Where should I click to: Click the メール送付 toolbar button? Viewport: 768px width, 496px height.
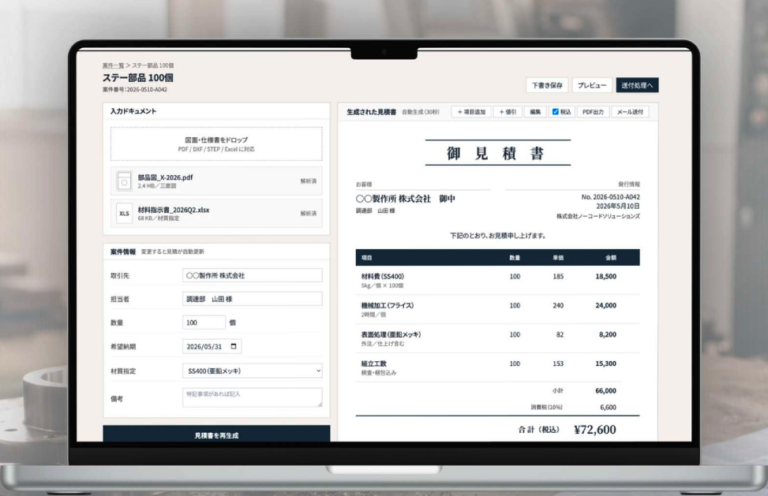click(x=630, y=112)
